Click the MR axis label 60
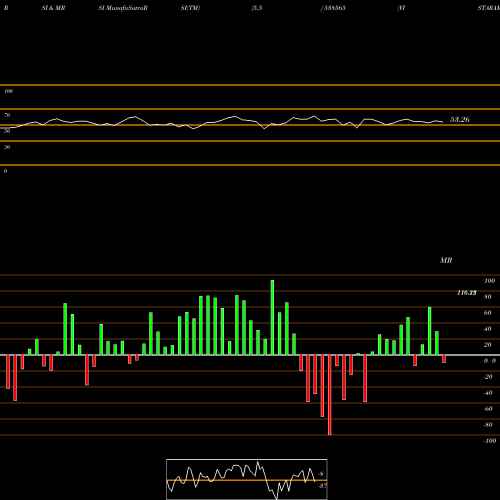Image resolution: width=500 pixels, height=500 pixels. click(x=487, y=313)
